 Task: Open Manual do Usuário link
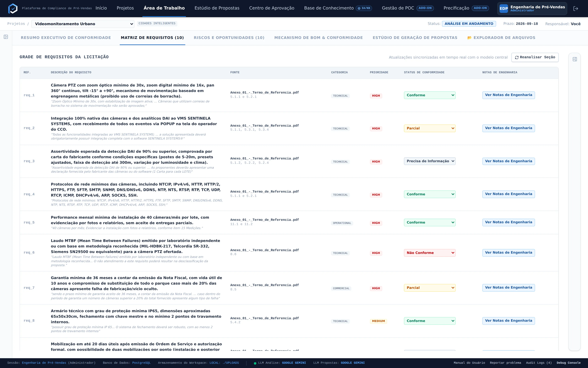pyautogui.click(x=469, y=363)
